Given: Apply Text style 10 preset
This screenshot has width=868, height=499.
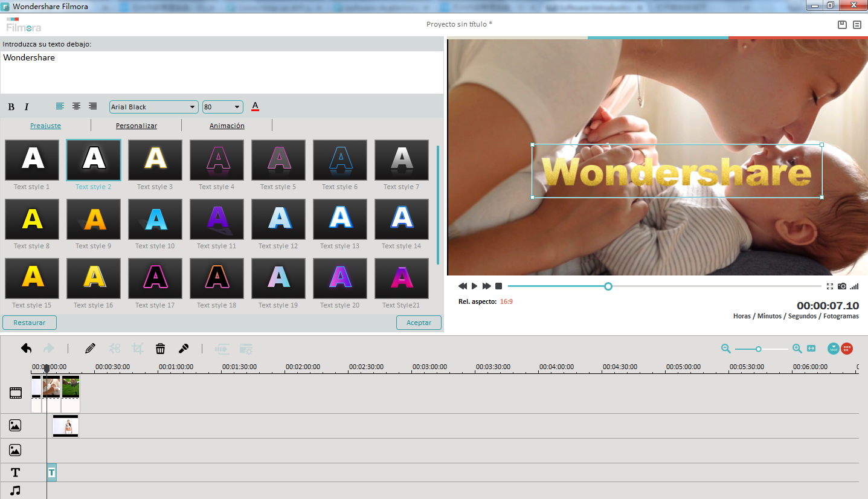Looking at the screenshot, I should (x=155, y=219).
